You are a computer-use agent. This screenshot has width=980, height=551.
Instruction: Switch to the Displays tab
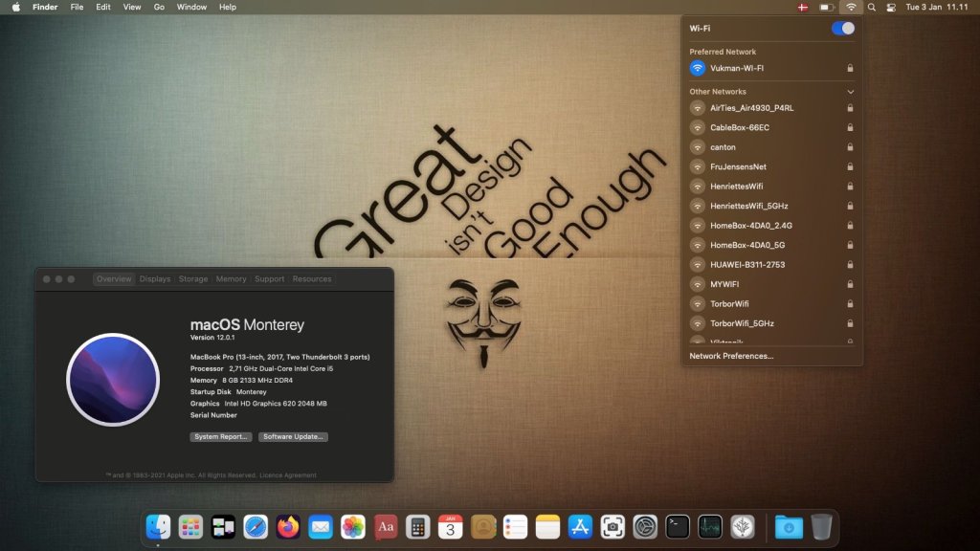pos(155,279)
